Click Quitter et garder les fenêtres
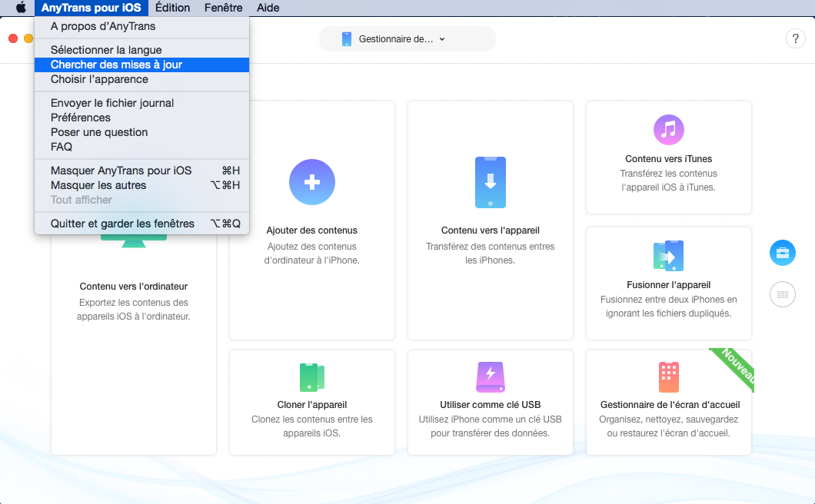Screen dimensions: 815x504 pyautogui.click(x=142, y=224)
